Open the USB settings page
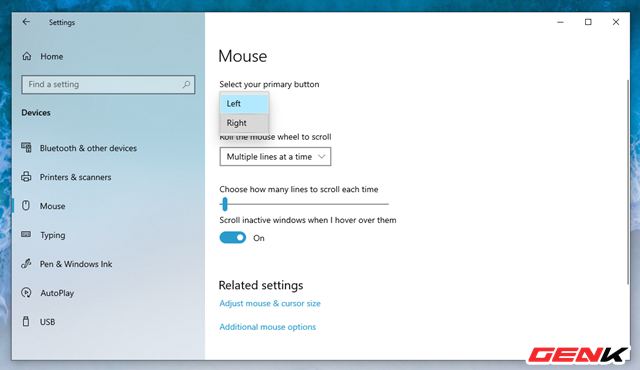 (47, 322)
